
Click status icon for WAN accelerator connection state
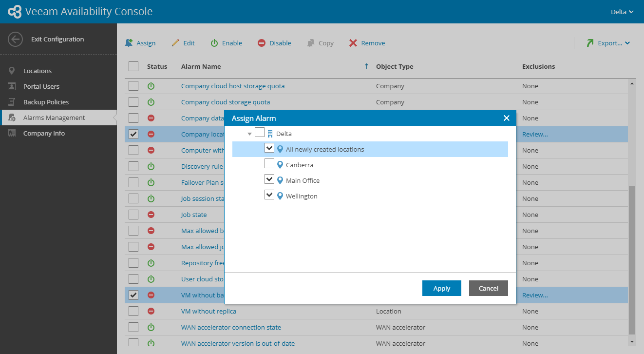(x=151, y=327)
